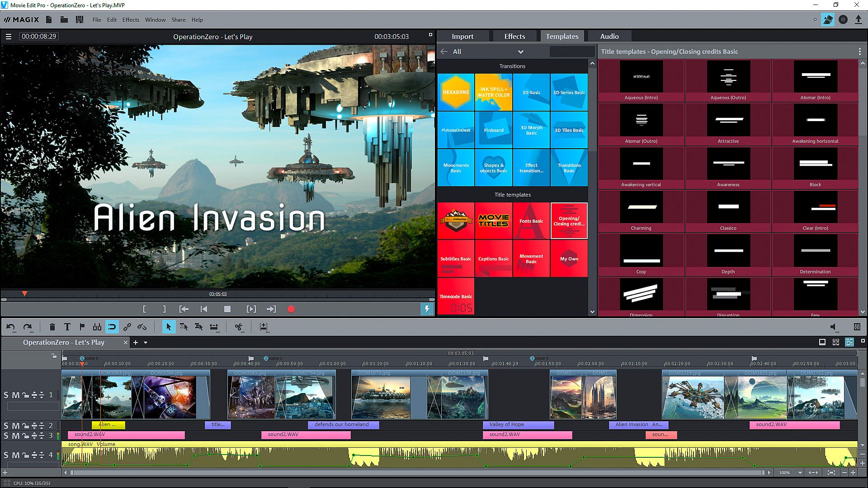
Task: Select the Title editor T tool
Action: tap(67, 327)
